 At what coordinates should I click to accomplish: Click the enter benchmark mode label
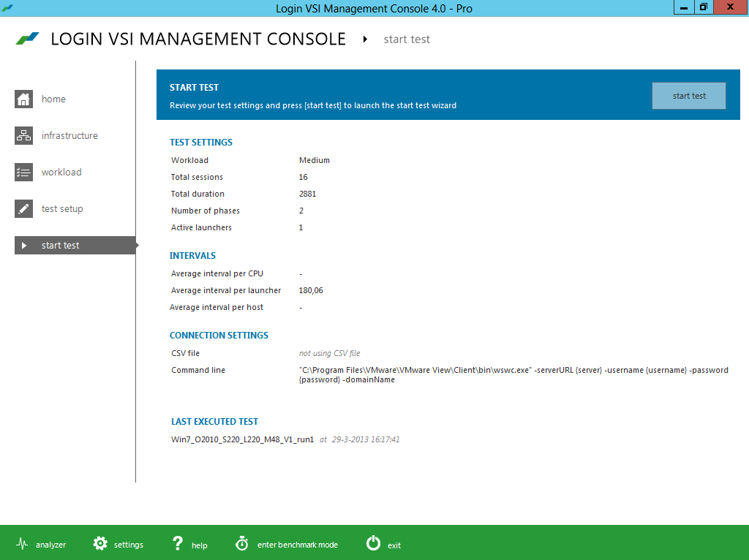[297, 545]
